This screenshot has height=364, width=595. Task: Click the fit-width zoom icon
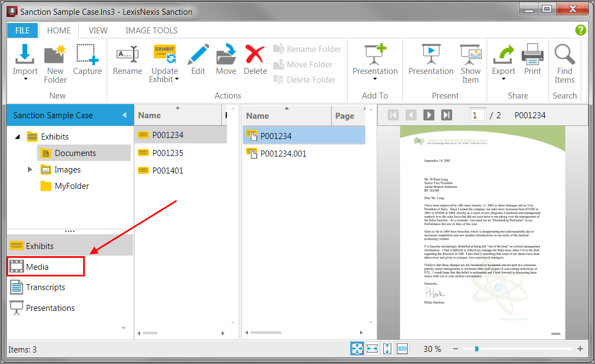372,349
